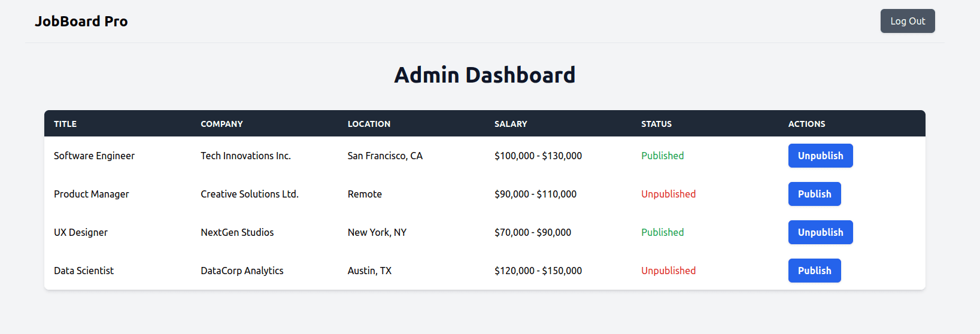Click the Log Out button

click(x=907, y=21)
